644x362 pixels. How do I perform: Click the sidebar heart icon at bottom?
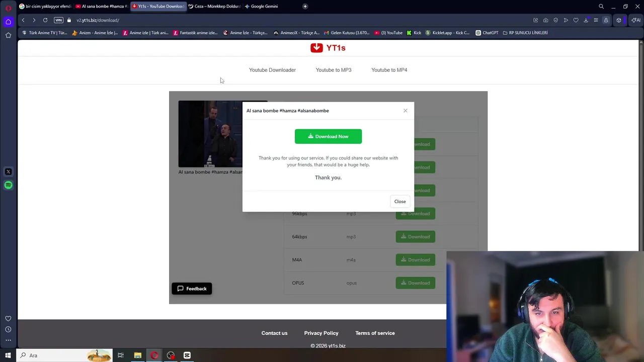8,319
